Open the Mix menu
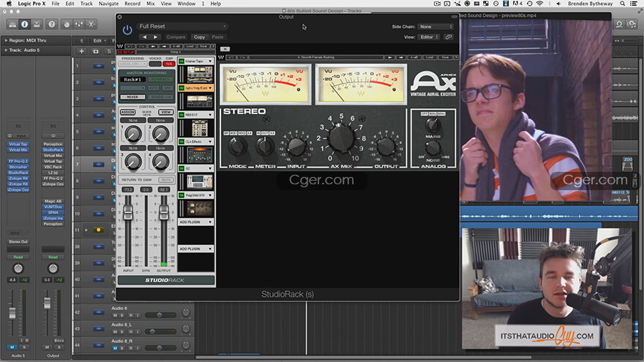 (151, 4)
